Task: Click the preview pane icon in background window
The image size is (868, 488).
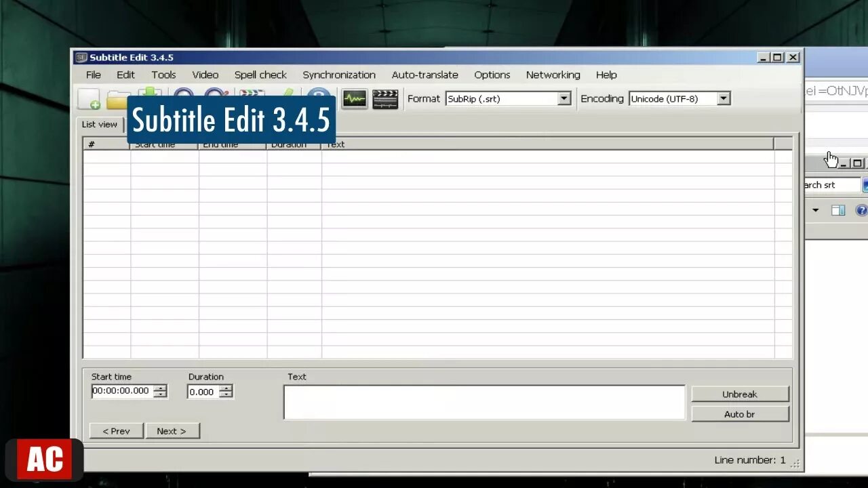Action: 838,210
